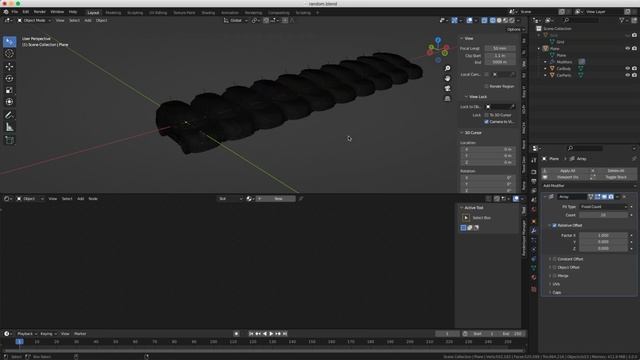Switch to the Shading workspace tab
The image size is (640, 360).
pyautogui.click(x=208, y=13)
